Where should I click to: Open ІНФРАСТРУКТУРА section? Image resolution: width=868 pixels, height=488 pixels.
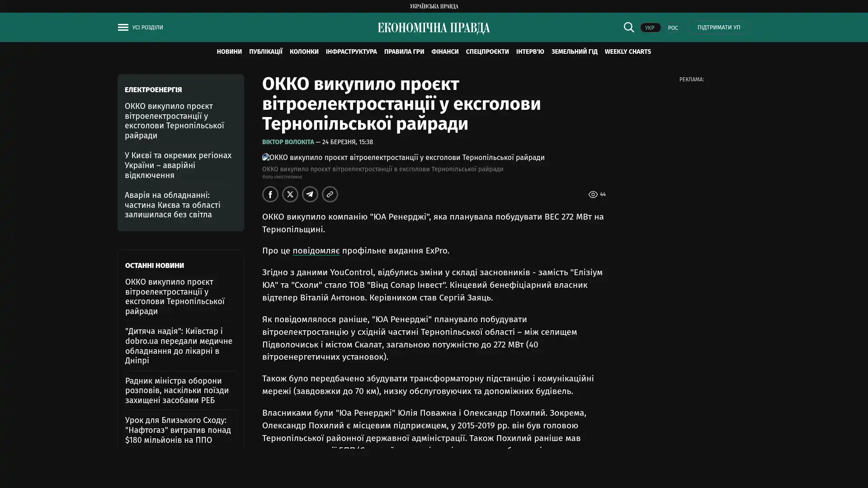coord(351,52)
